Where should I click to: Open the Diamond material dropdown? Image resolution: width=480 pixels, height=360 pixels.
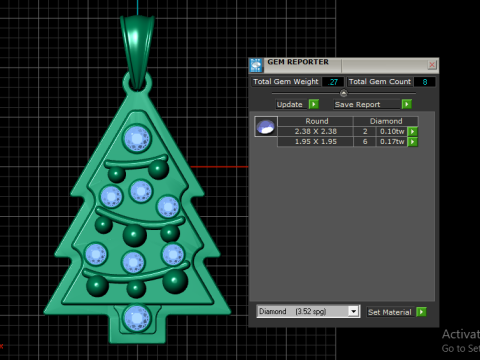[x=353, y=311]
